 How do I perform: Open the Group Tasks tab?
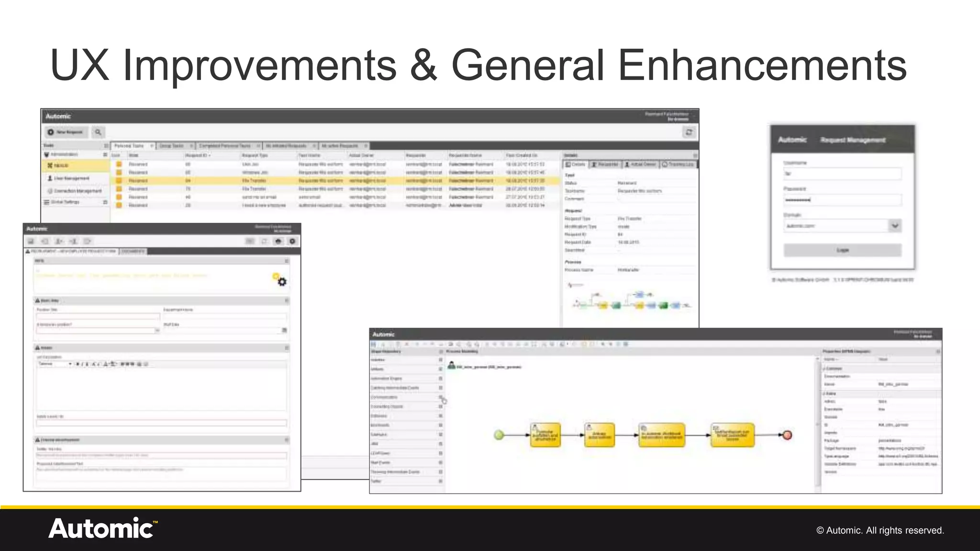[171, 146]
